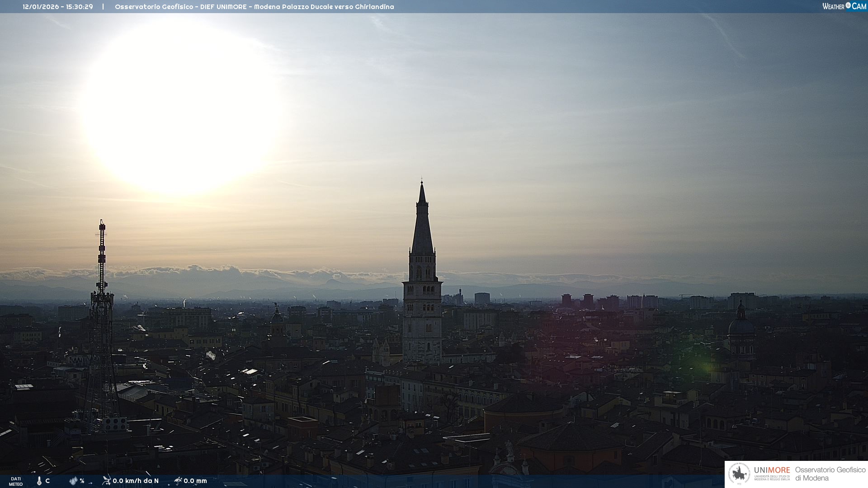
Task: Click the rain umbrella icon
Action: coord(178,480)
